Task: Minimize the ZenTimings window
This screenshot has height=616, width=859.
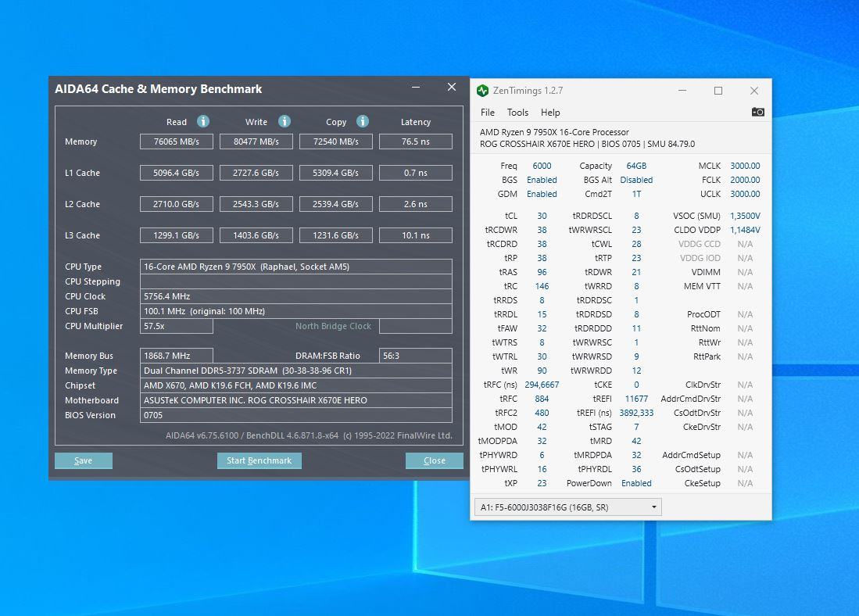Action: pyautogui.click(x=682, y=91)
